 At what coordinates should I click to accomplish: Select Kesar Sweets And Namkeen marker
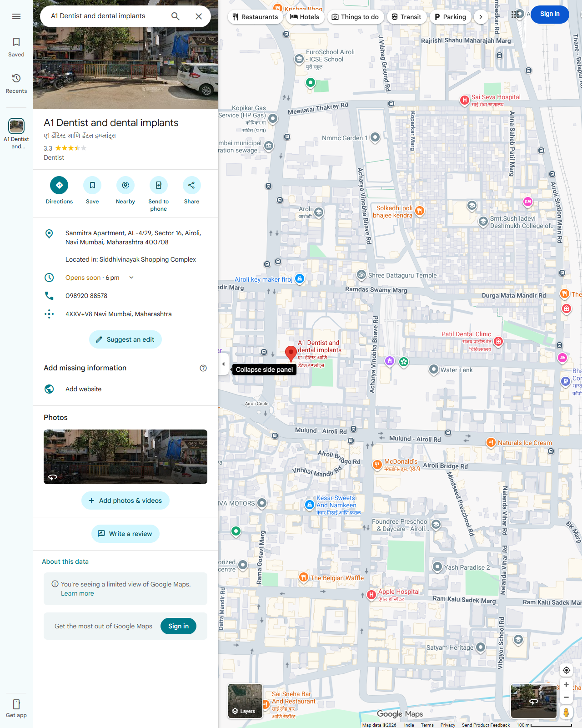tap(310, 505)
